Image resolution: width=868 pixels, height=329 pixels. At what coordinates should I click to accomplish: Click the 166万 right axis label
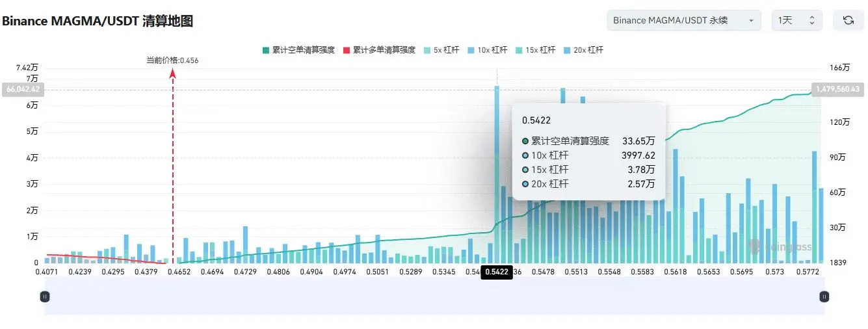coord(841,68)
